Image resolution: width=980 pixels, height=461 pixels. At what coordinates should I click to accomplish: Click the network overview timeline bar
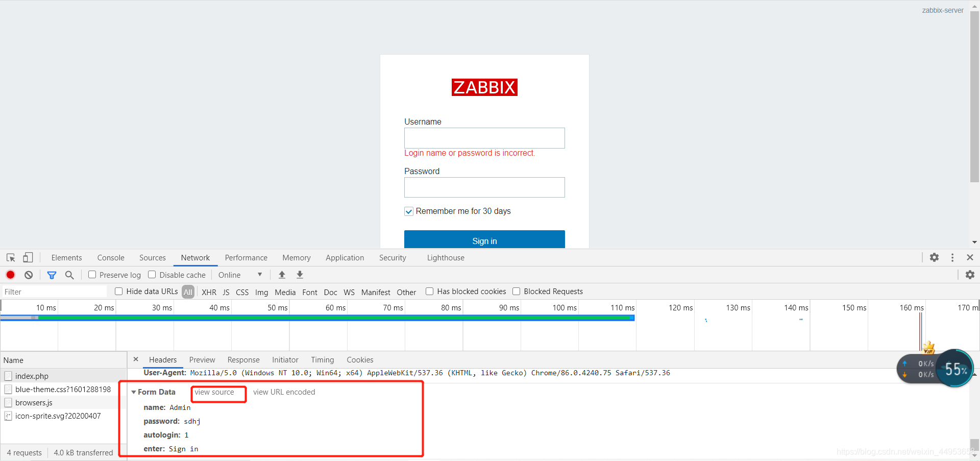click(x=317, y=318)
